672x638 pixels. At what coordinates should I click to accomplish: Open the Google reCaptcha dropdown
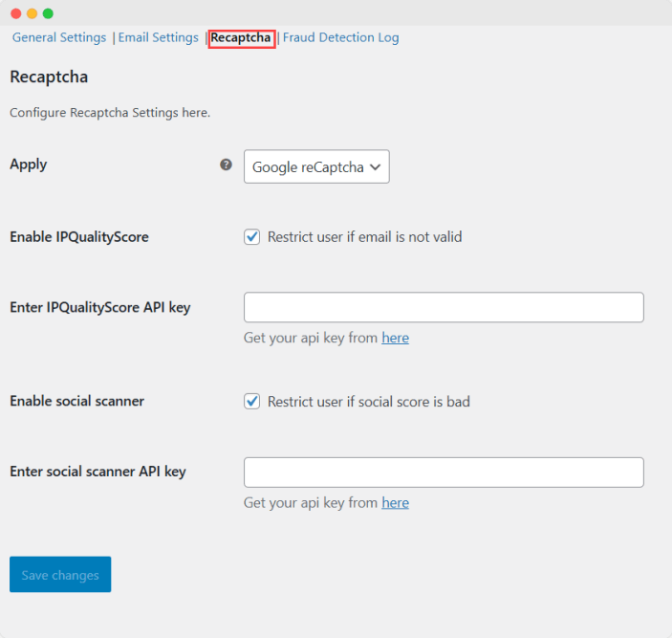(316, 166)
